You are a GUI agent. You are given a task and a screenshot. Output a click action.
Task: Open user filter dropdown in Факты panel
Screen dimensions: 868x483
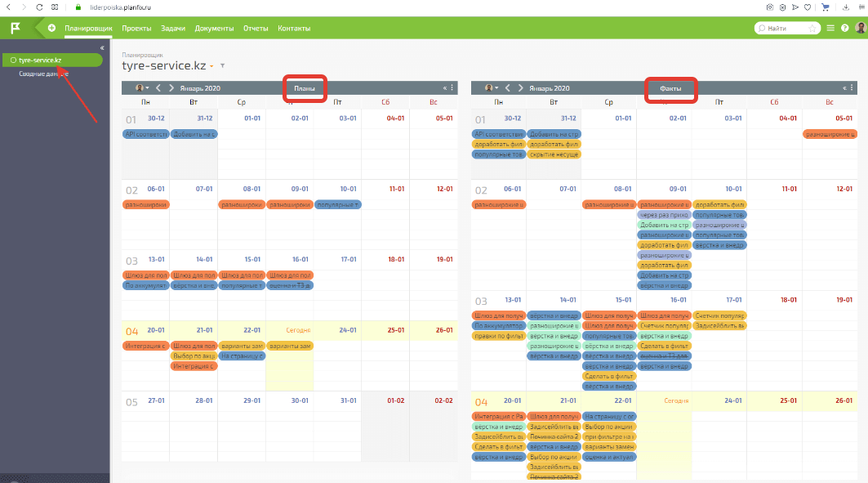point(492,88)
